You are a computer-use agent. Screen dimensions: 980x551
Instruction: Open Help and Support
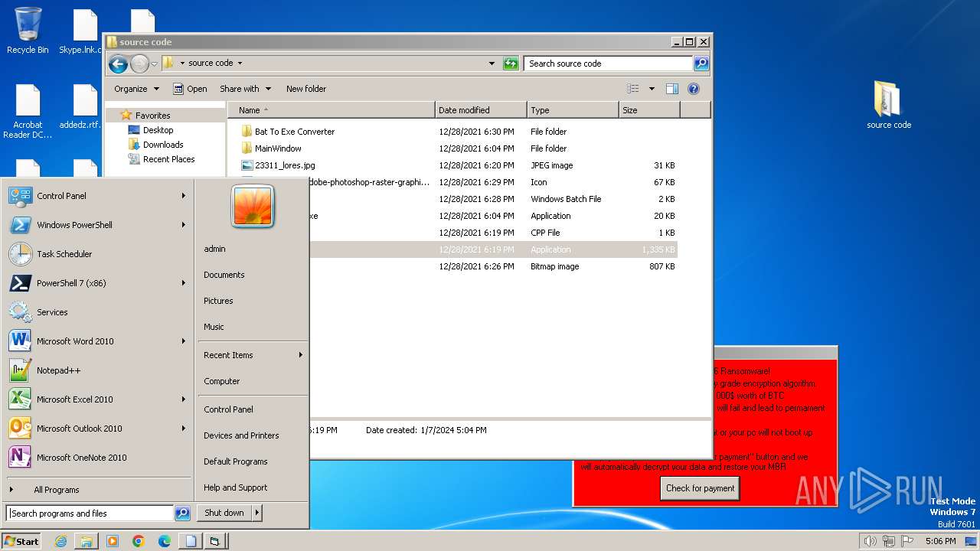pyautogui.click(x=235, y=487)
